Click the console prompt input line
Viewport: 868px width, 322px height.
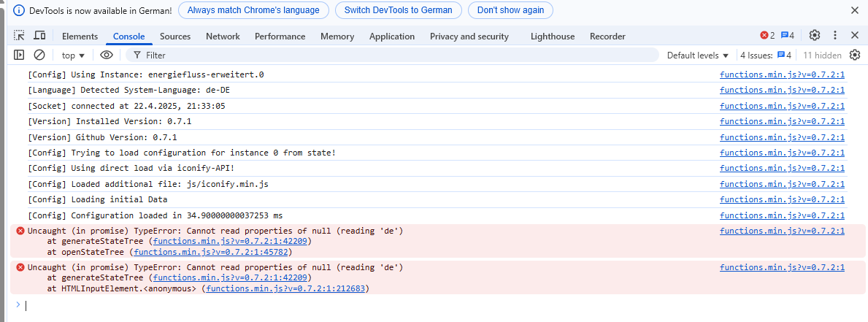[x=438, y=305]
